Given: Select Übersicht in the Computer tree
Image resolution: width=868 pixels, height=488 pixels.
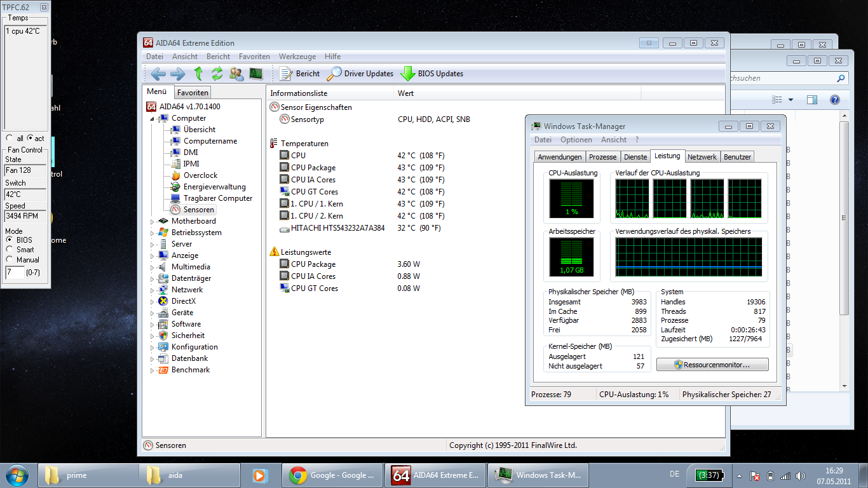Looking at the screenshot, I should tap(200, 130).
